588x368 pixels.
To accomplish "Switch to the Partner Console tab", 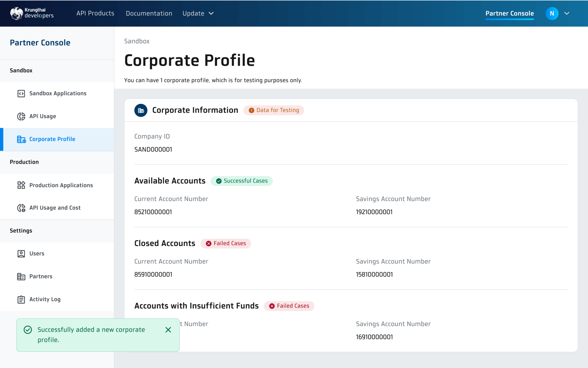I will click(x=509, y=13).
